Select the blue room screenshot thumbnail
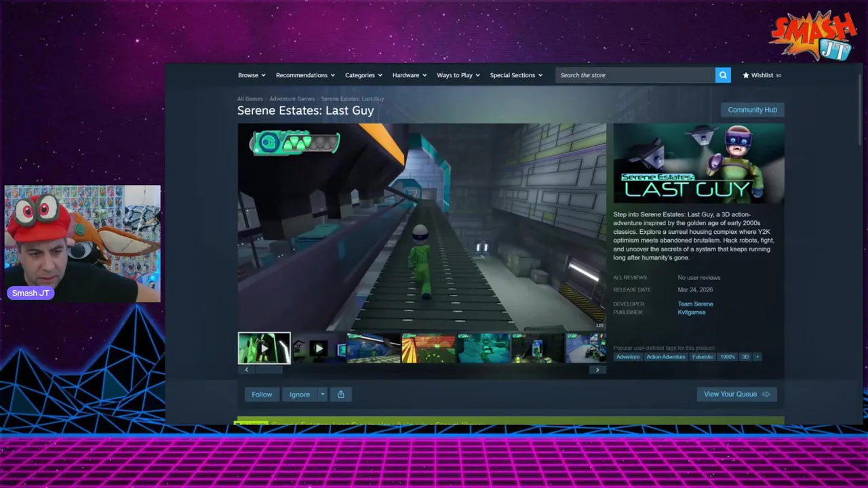Image resolution: width=868 pixels, height=488 pixels. pyautogui.click(x=373, y=348)
